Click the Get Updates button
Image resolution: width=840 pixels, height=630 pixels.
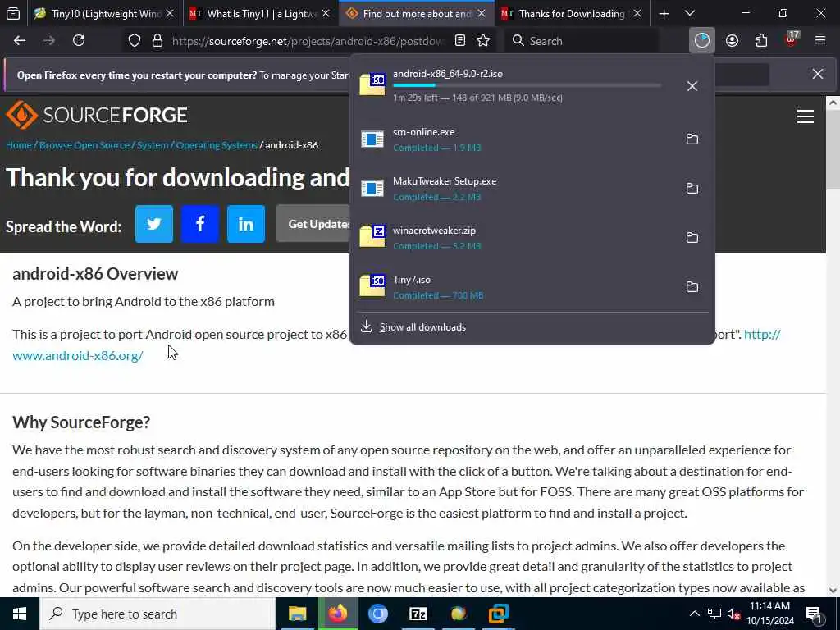[313, 223]
